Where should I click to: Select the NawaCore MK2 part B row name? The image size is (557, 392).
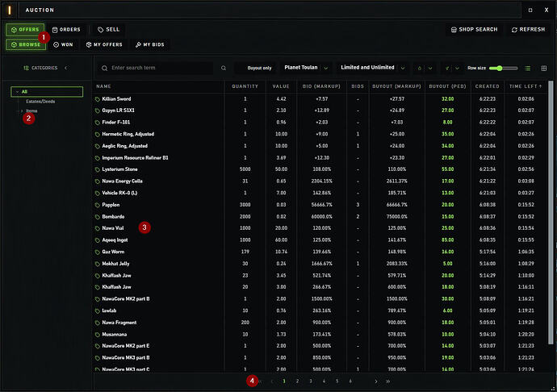point(126,298)
